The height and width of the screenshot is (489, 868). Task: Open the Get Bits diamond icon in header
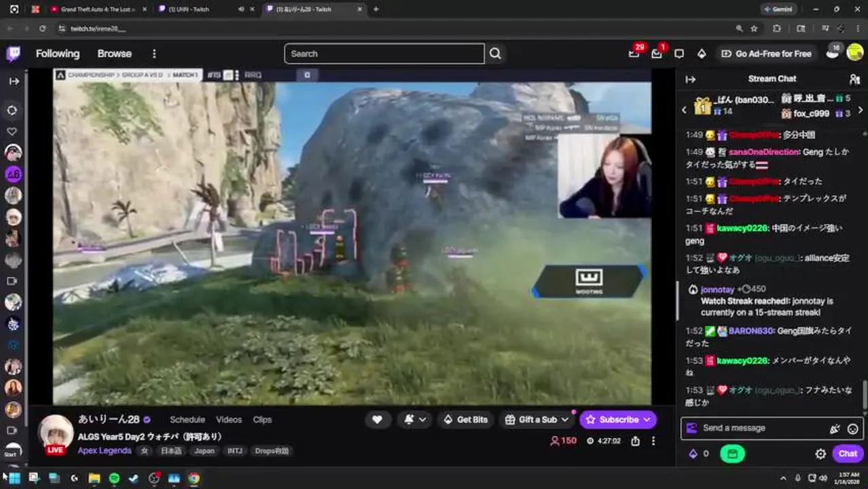(702, 54)
